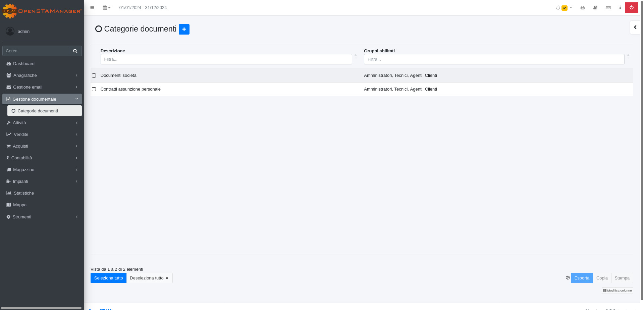This screenshot has width=644, height=310.
Task: Open the calendar date range dropdown
Action: 106,7
